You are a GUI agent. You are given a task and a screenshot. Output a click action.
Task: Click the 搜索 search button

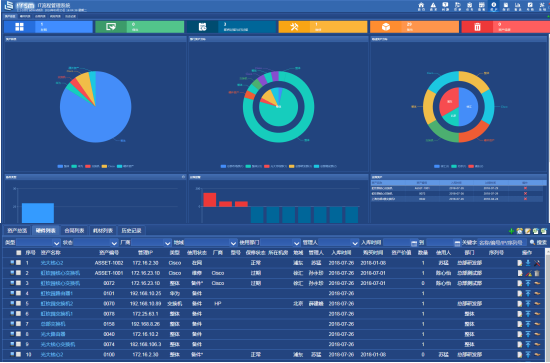click(x=538, y=243)
